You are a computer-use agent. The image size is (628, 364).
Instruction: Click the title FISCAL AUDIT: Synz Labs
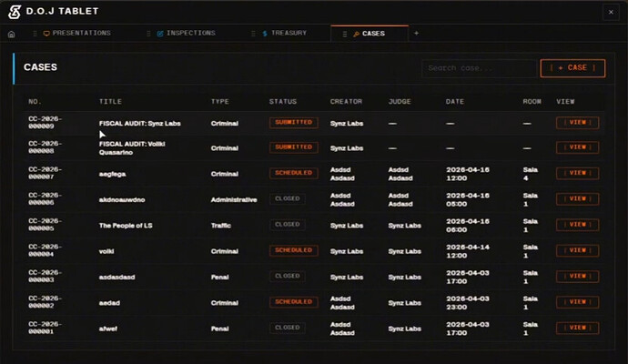click(140, 124)
